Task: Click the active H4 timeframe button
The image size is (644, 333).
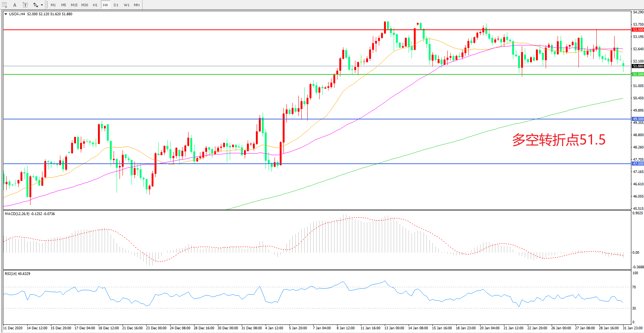Action: (x=105, y=5)
